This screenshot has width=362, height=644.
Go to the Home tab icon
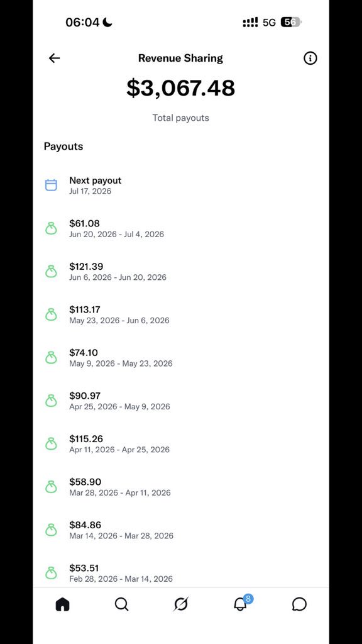[62, 604]
